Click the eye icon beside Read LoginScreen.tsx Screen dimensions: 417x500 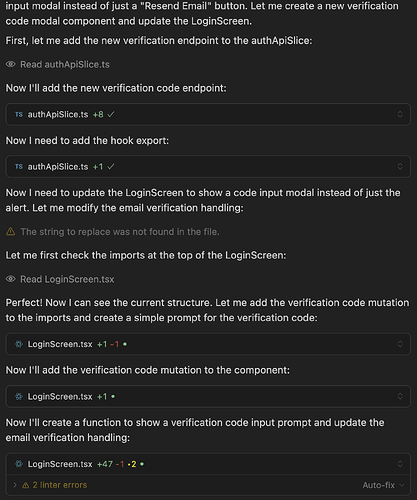11,279
